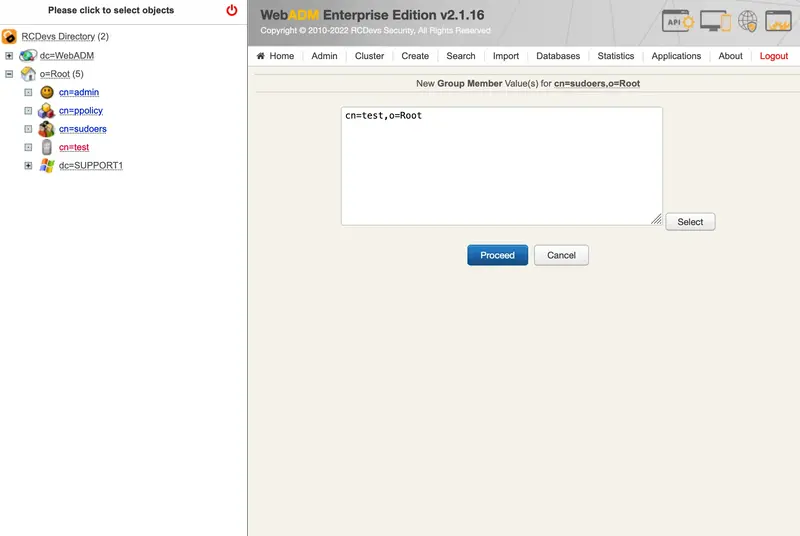The width and height of the screenshot is (800, 536).
Task: Open the Search menu
Action: point(461,56)
